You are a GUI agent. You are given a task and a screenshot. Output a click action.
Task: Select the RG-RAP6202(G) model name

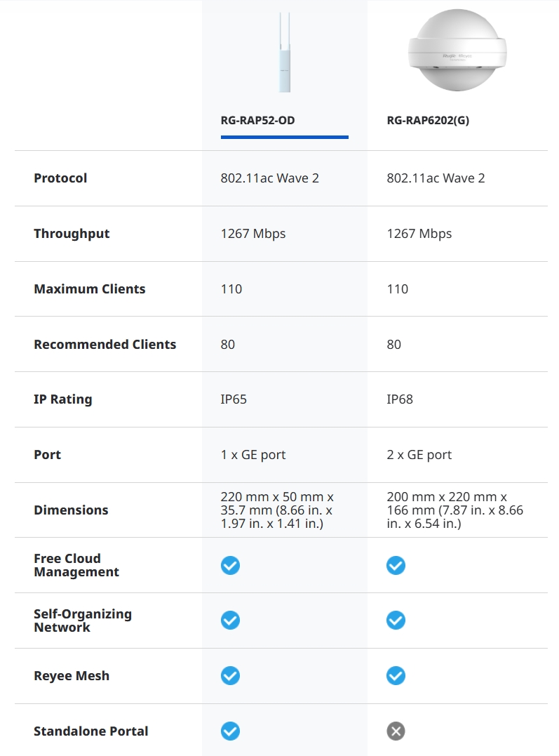428,121
